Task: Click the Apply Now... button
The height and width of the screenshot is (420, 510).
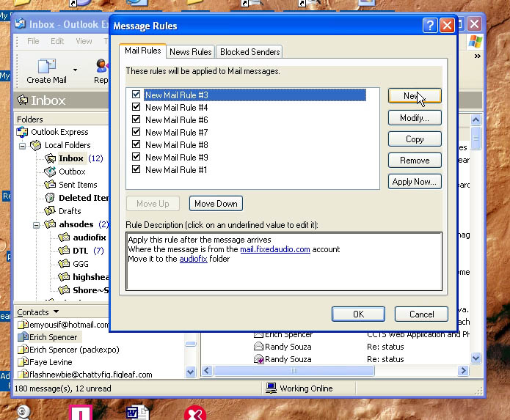Action: pyautogui.click(x=415, y=182)
